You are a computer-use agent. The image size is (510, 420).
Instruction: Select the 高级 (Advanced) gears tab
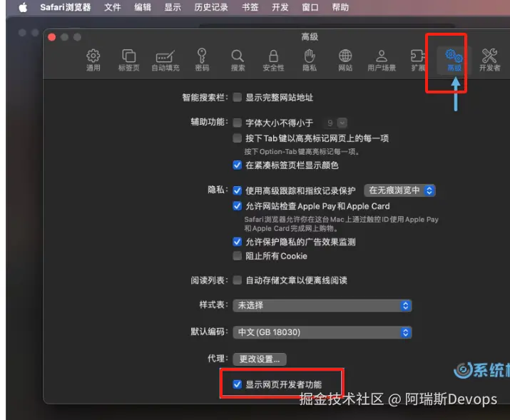point(454,60)
